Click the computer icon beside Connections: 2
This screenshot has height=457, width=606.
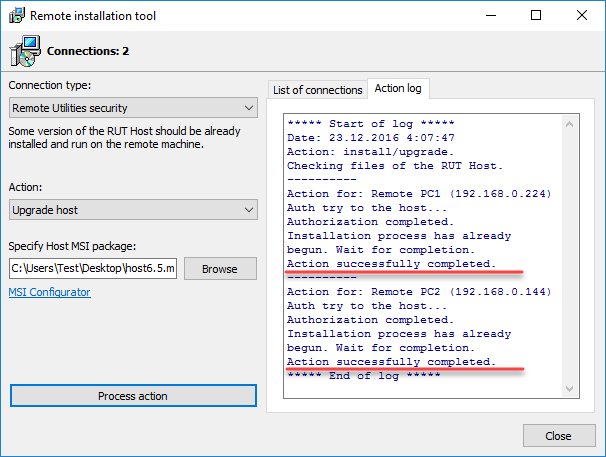25,50
